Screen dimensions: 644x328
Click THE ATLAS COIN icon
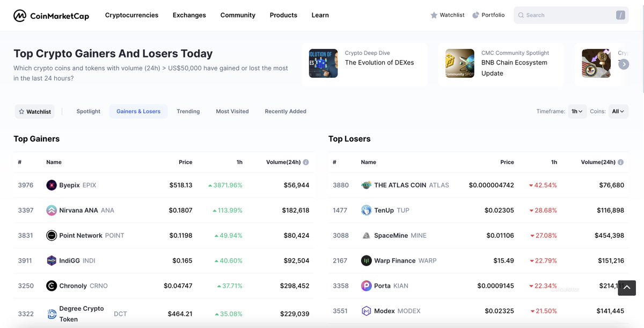366,185
